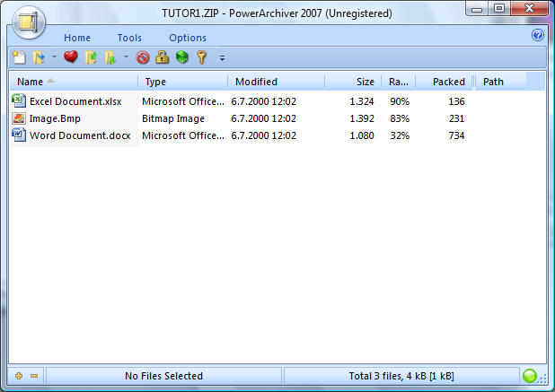Click the golden key Password icon
This screenshot has height=392, width=555.
(x=201, y=57)
